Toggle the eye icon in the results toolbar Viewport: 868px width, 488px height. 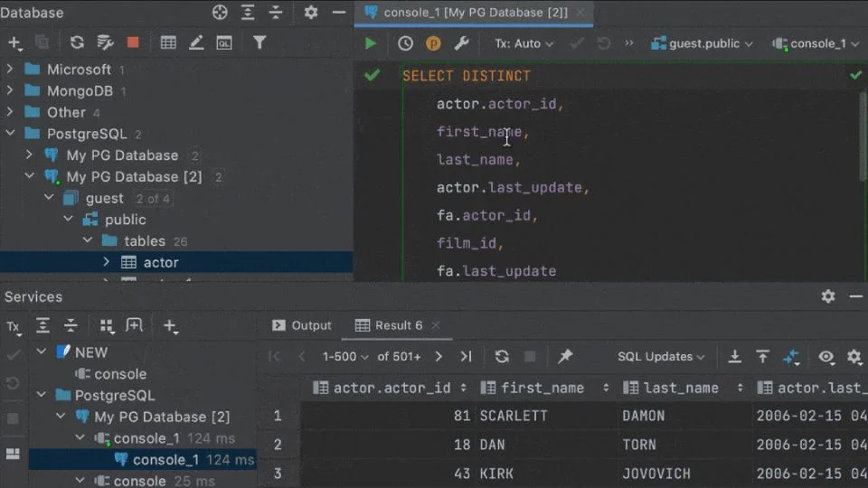(x=826, y=357)
